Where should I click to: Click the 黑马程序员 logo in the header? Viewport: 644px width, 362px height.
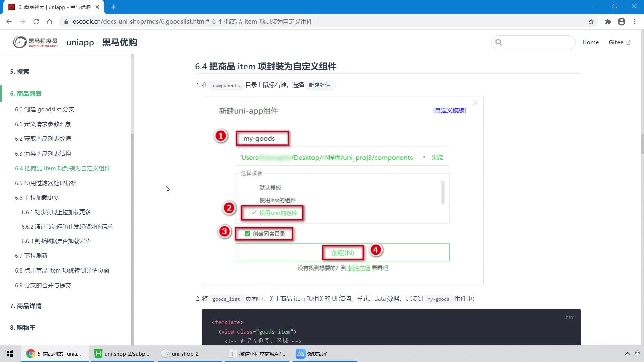[36, 42]
